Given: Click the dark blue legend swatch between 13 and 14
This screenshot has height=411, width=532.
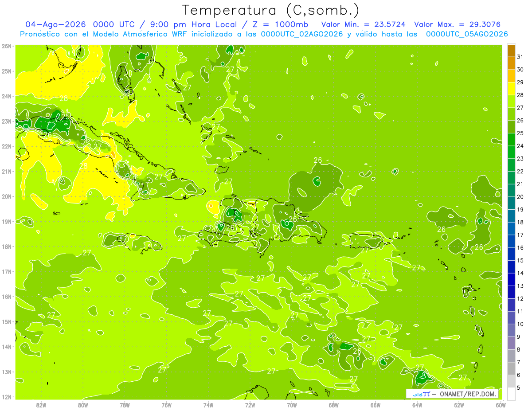Looking at the screenshot, I should (x=511, y=279).
